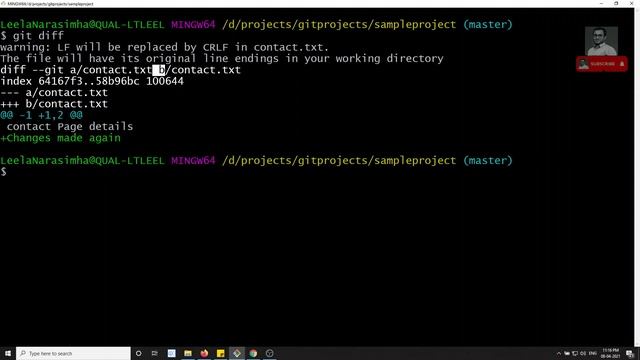Show hidden system tray icons
The image size is (640, 360).
click(558, 353)
